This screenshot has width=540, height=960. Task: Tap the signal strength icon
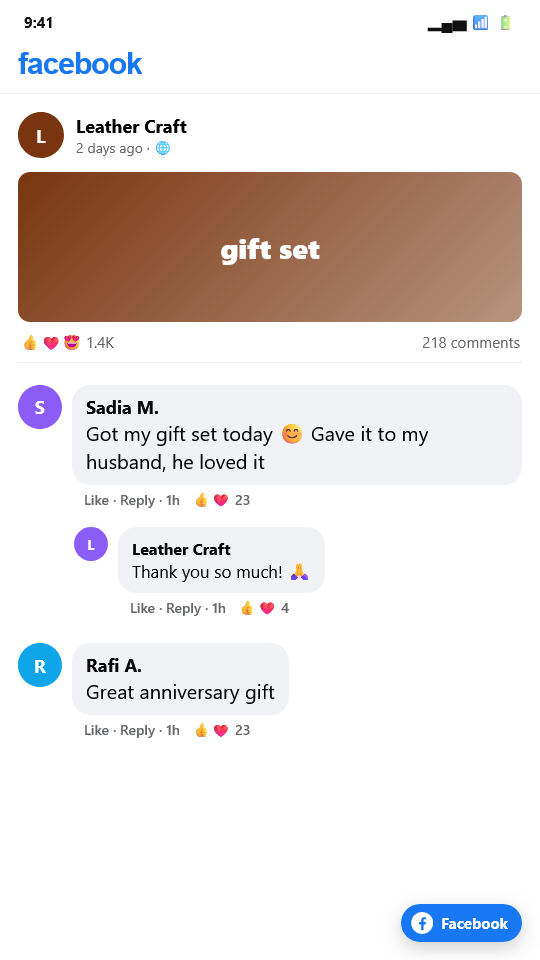coord(481,23)
